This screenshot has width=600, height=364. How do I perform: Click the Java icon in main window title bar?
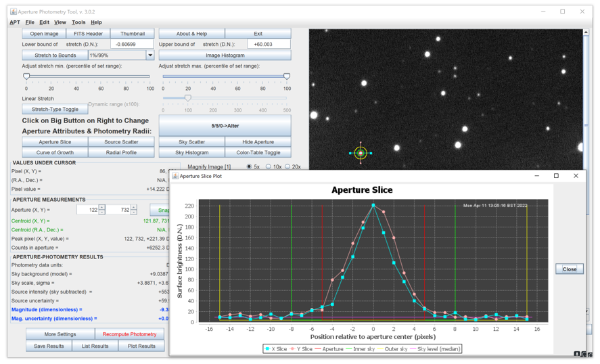[13, 12]
